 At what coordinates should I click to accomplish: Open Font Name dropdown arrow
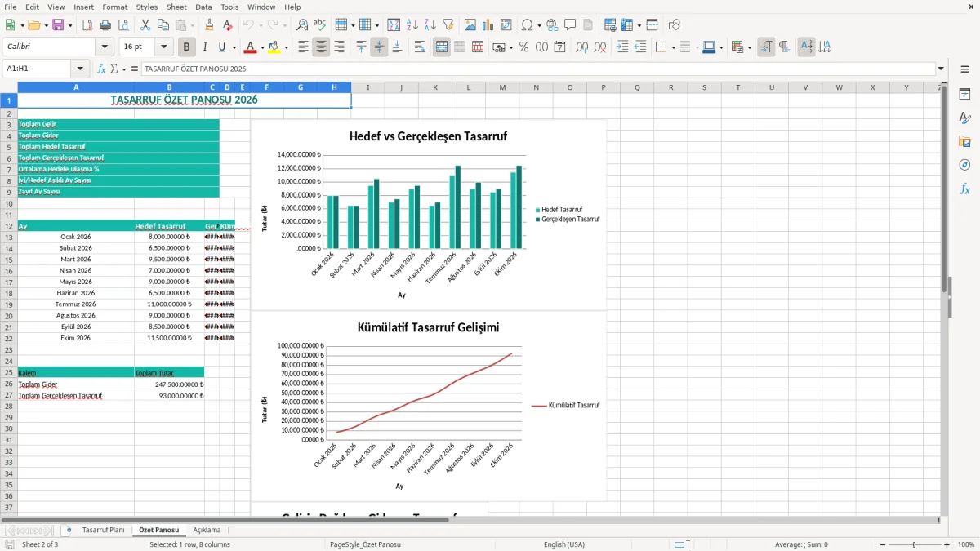click(x=105, y=47)
